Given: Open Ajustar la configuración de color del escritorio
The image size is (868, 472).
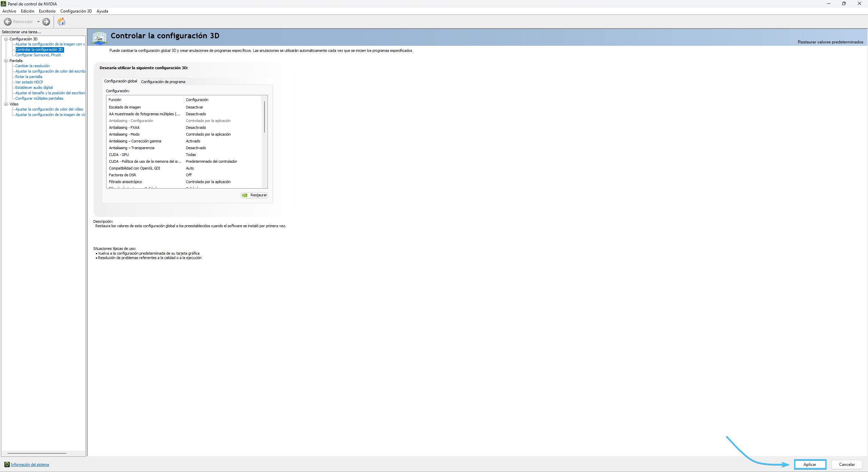Looking at the screenshot, I should tap(50, 71).
